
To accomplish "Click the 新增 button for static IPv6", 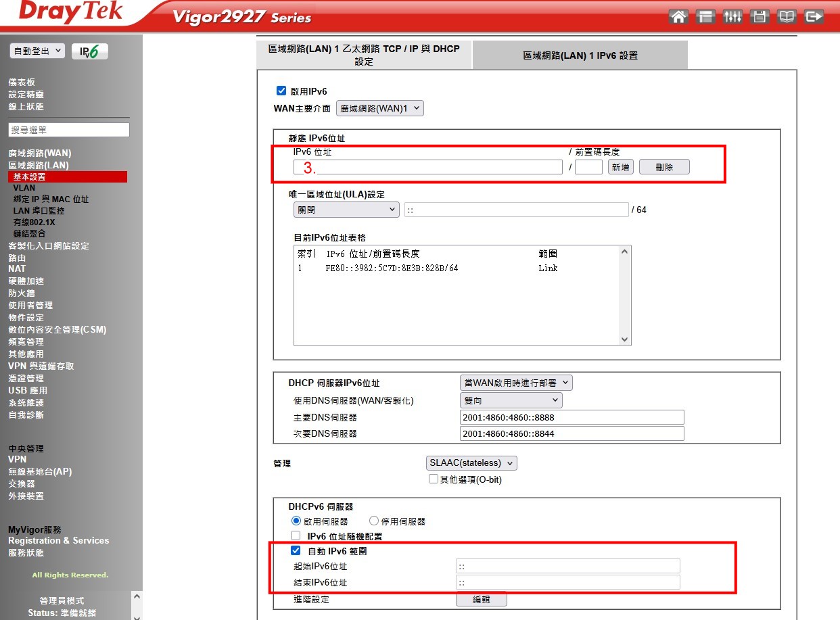I will (x=620, y=167).
